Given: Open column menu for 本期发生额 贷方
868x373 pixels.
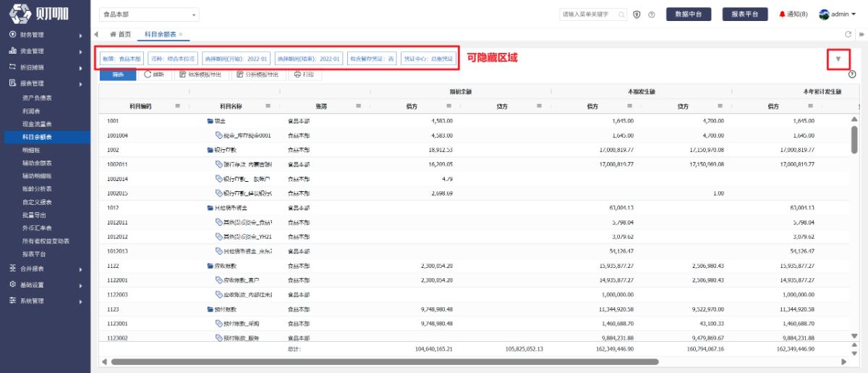Looking at the screenshot, I should 720,106.
